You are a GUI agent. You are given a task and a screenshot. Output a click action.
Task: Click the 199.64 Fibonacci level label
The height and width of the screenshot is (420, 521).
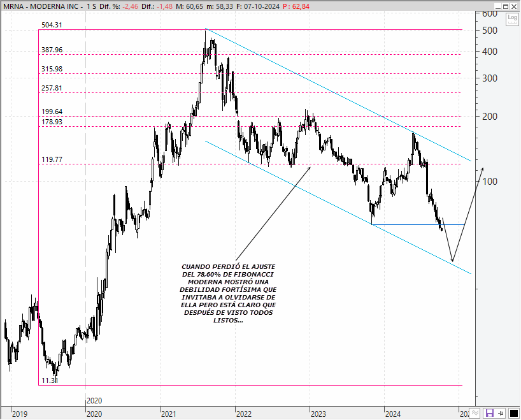click(52, 112)
